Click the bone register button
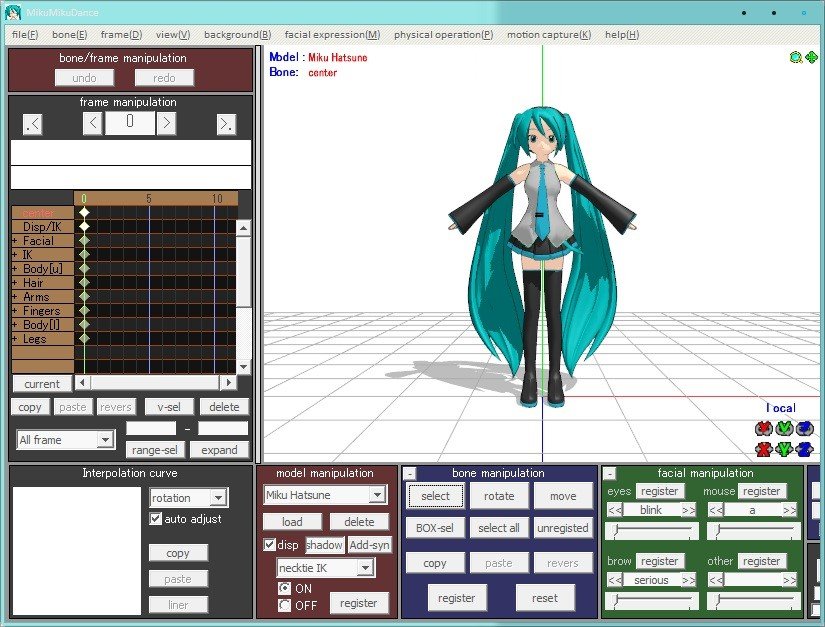825x627 pixels. (456, 598)
